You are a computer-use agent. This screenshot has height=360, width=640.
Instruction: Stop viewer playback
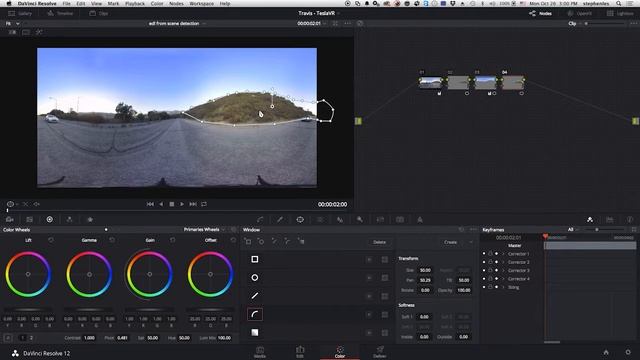pyautogui.click(x=172, y=204)
